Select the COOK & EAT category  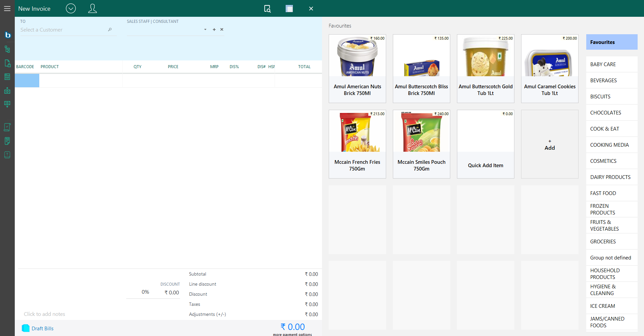tap(612, 129)
